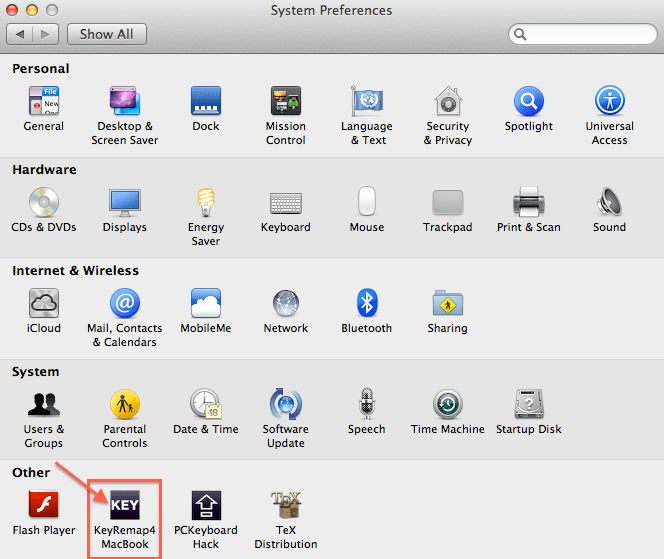Open Desktop & Screen Saver pane
The width and height of the screenshot is (664, 559).
click(124, 102)
